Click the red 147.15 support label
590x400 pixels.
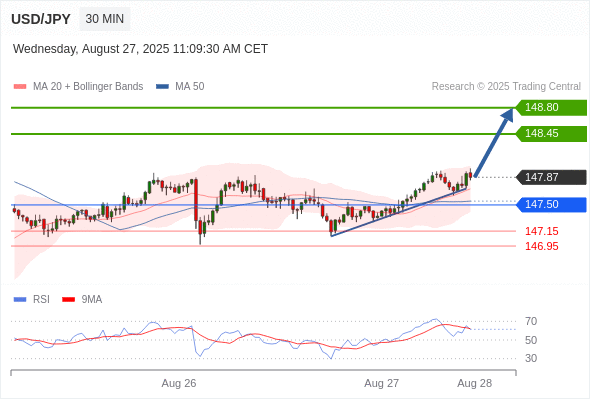coord(541,231)
